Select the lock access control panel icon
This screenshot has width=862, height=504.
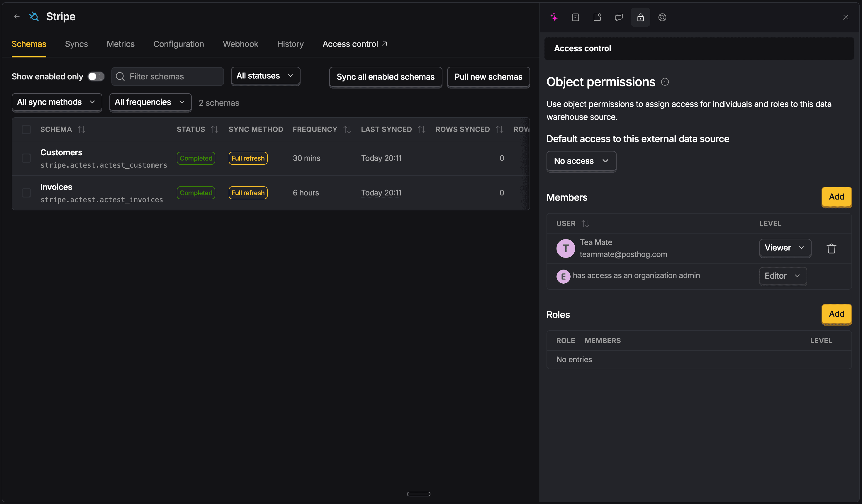tap(640, 17)
